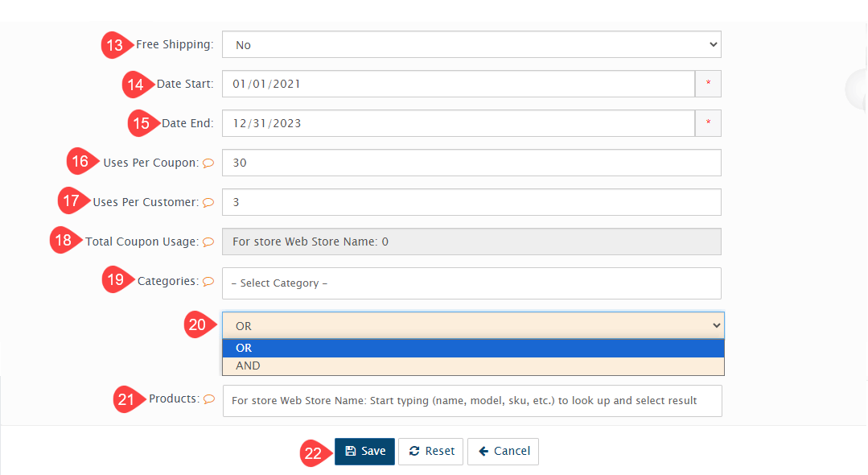Click the Products help bubble icon

click(x=209, y=399)
